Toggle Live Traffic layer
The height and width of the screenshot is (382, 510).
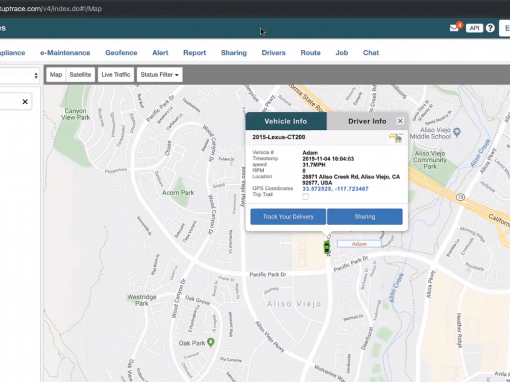pos(116,75)
